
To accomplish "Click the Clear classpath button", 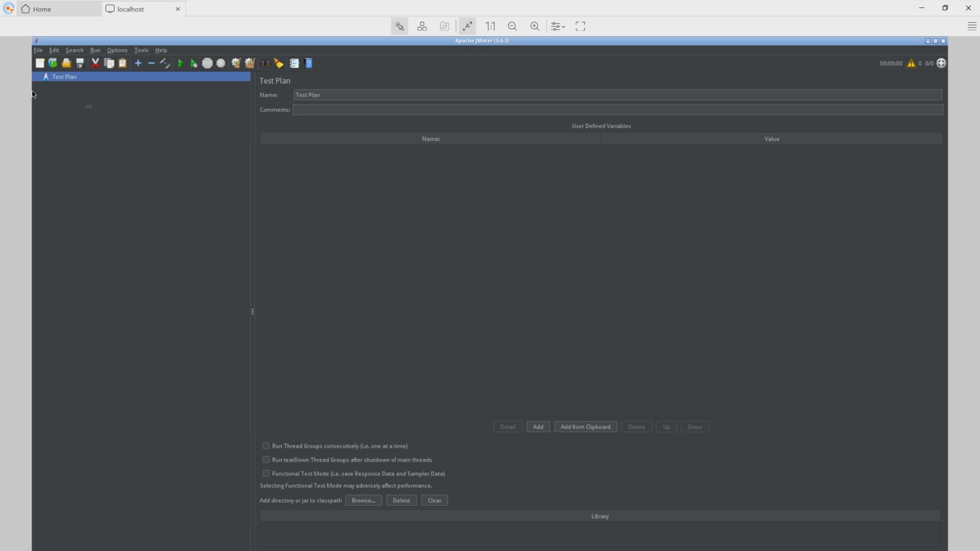I will 435,500.
